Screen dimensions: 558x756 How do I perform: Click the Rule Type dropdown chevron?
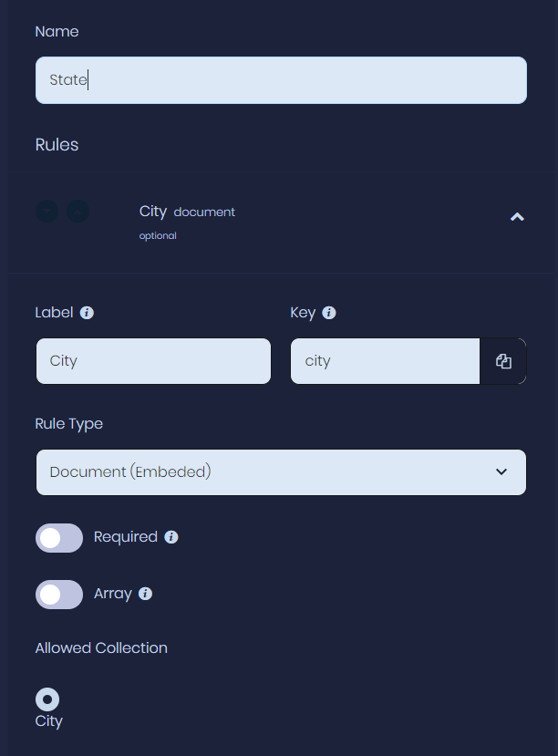pos(501,472)
